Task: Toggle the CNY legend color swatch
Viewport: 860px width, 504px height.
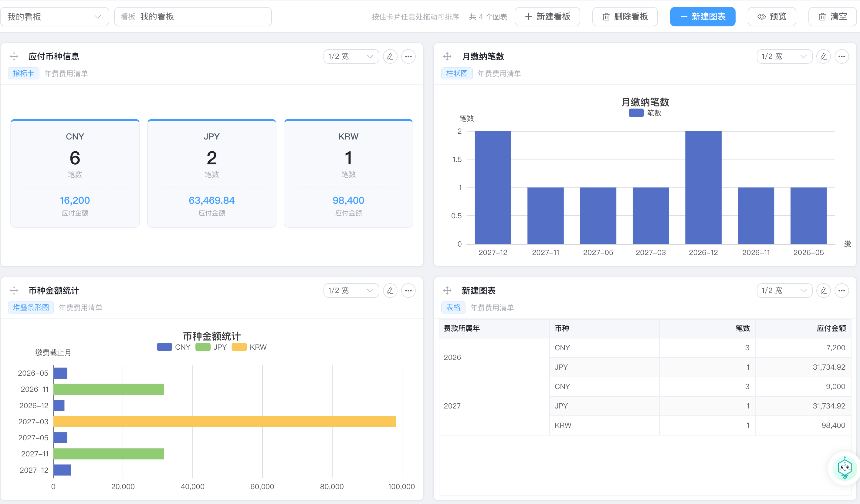Action: (x=164, y=347)
